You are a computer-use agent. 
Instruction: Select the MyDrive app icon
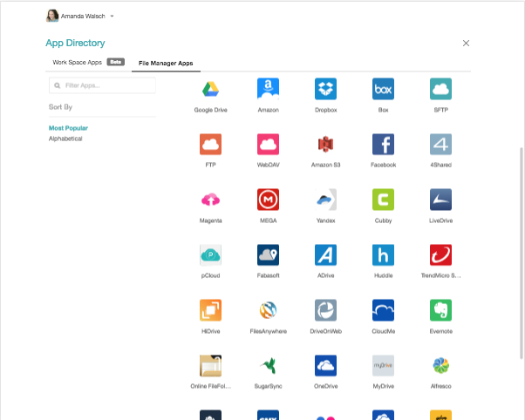tap(384, 366)
